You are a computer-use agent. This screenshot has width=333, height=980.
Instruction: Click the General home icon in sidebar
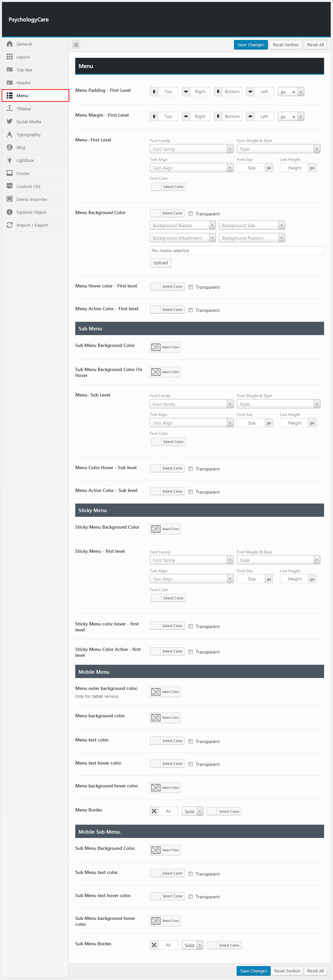(10, 44)
